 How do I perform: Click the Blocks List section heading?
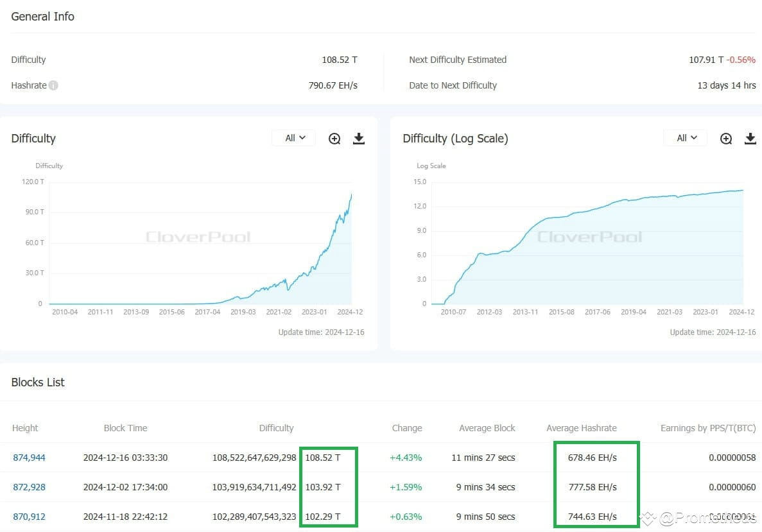(x=38, y=382)
